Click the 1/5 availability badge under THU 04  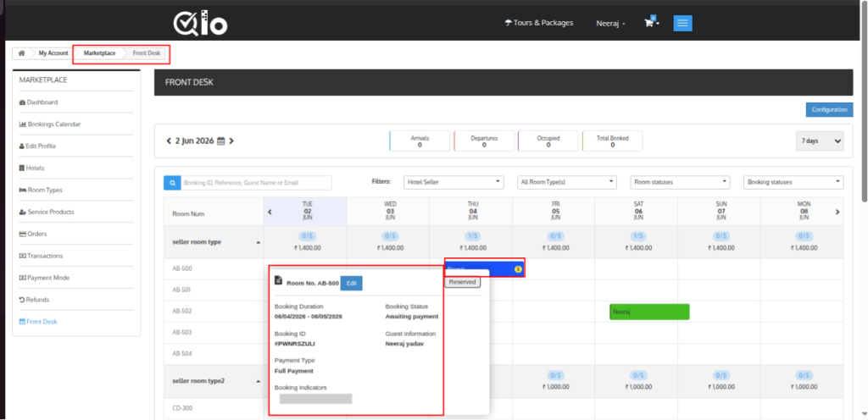(473, 236)
